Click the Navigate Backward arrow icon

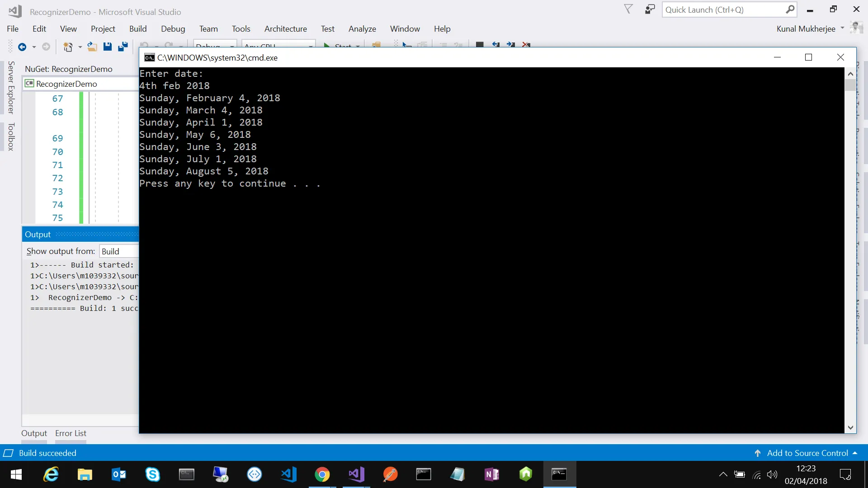(x=22, y=47)
